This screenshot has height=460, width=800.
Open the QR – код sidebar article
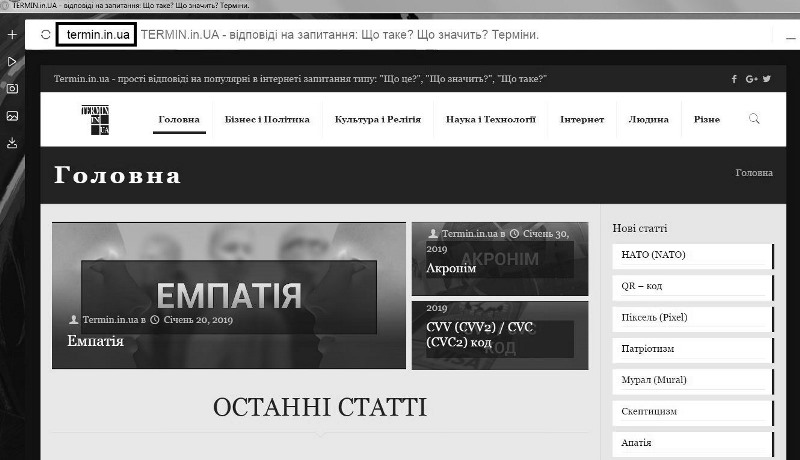pyautogui.click(x=693, y=288)
